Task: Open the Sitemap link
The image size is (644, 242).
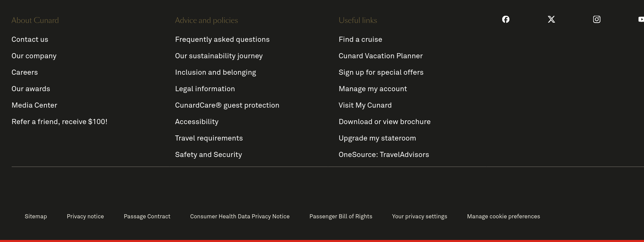Action: [x=36, y=216]
